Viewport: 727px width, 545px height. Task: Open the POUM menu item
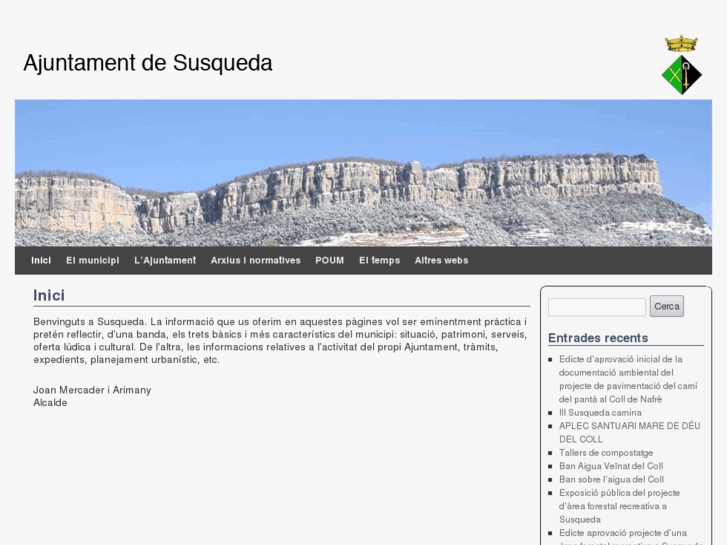pyautogui.click(x=330, y=260)
